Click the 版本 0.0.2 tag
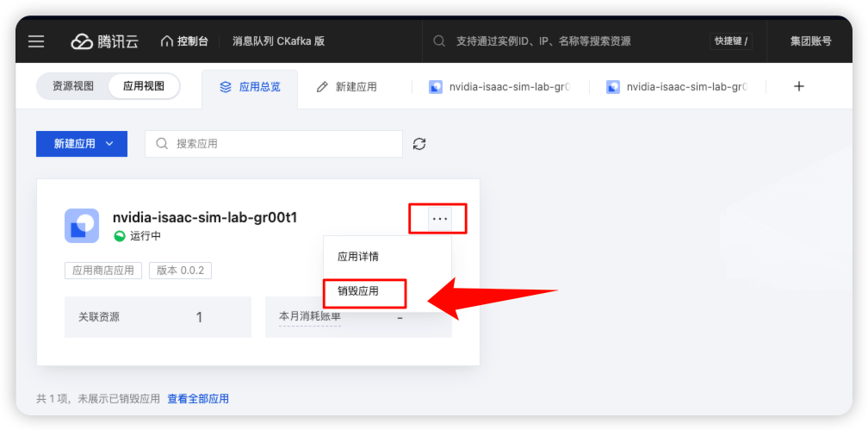This screenshot has height=430, width=868. pos(181,271)
